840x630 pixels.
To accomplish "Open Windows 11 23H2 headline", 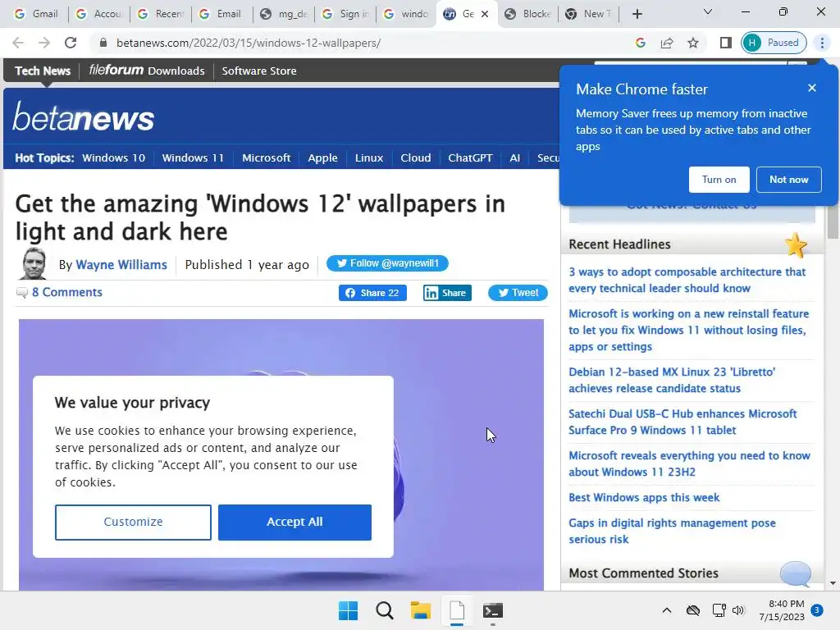I will point(689,463).
